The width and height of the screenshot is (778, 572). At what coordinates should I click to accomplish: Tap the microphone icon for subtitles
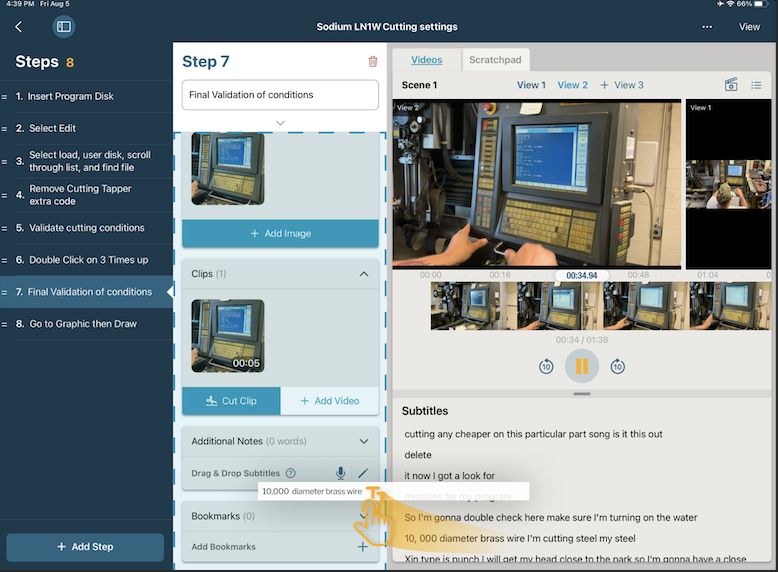tap(340, 473)
